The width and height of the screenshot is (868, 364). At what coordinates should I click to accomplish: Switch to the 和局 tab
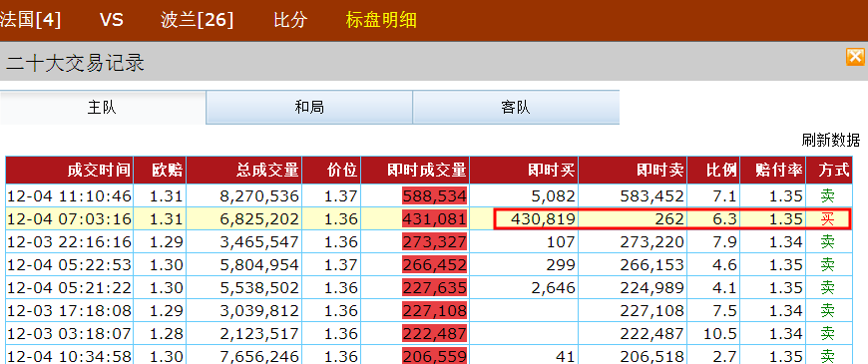[309, 108]
